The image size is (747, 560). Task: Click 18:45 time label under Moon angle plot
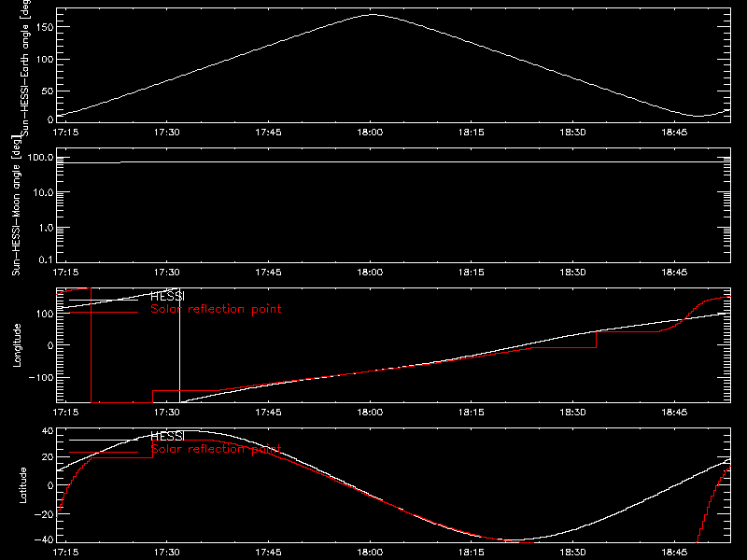[674, 273]
